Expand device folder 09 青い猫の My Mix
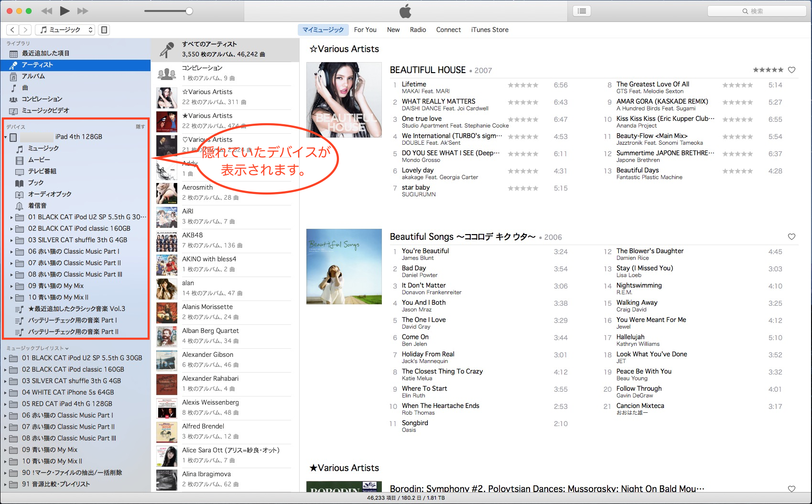Screen dimensions: 812x504 click(11, 286)
